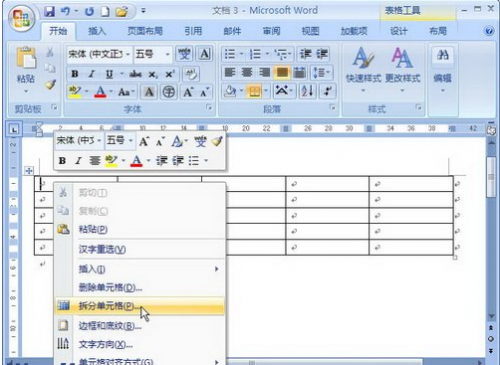Click the table move handle

(29, 171)
